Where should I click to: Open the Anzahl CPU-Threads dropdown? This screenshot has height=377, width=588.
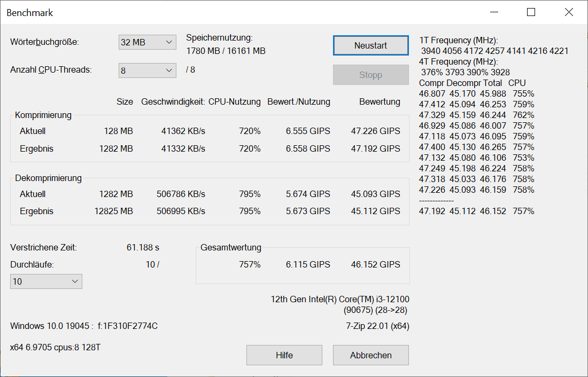(x=147, y=70)
